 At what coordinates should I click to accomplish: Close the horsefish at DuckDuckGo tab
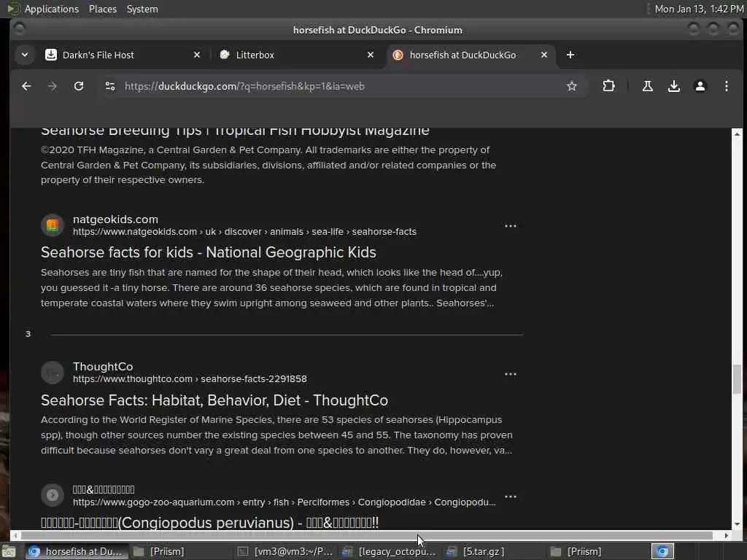coord(544,55)
